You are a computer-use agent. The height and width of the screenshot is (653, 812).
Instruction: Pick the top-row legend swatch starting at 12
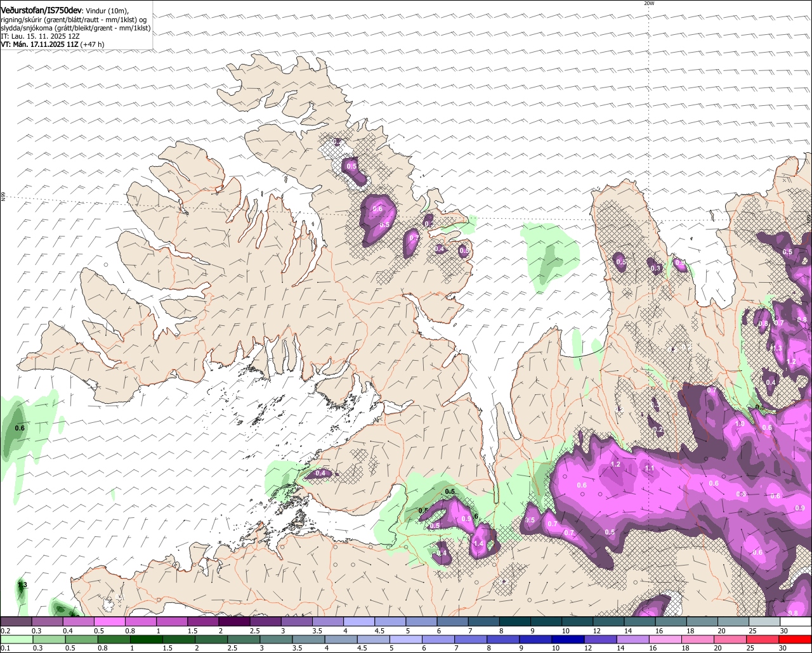(609, 622)
